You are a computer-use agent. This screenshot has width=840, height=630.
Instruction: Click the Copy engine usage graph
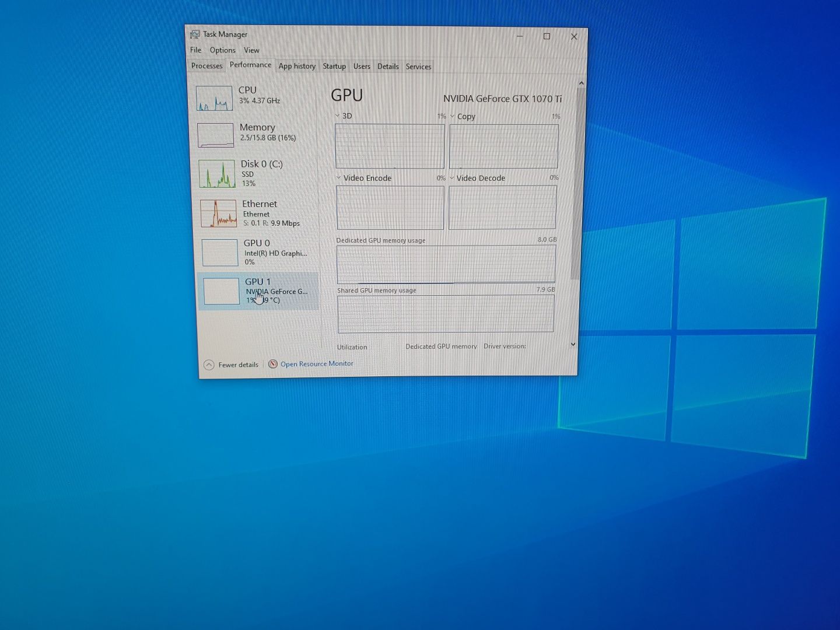[503, 146]
